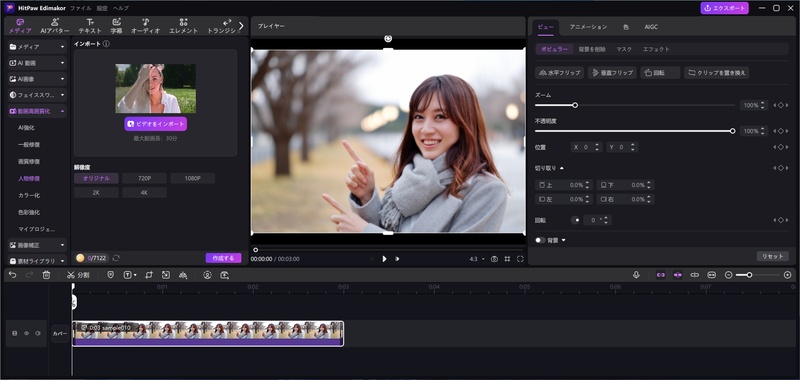Play the video preview
Screen dimensions: 800x380
click(384, 259)
